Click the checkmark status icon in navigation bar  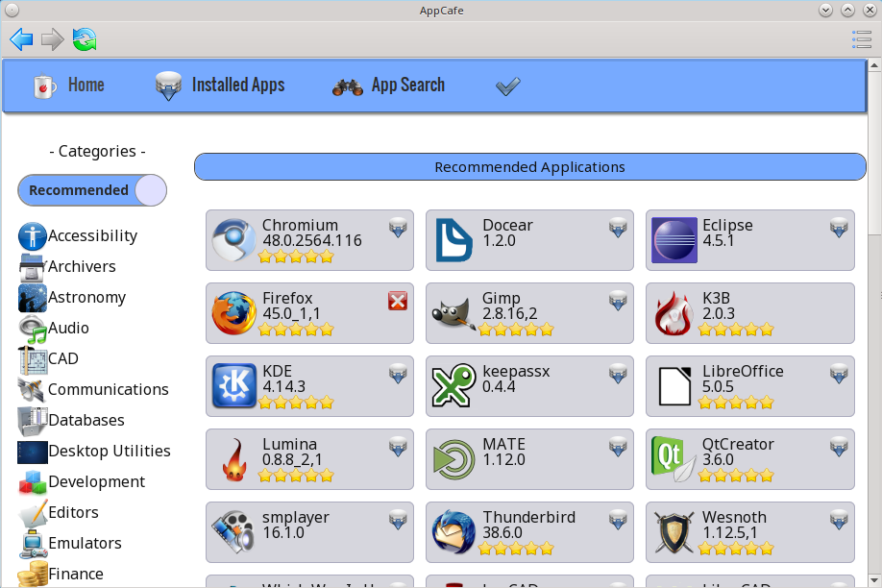point(508,86)
